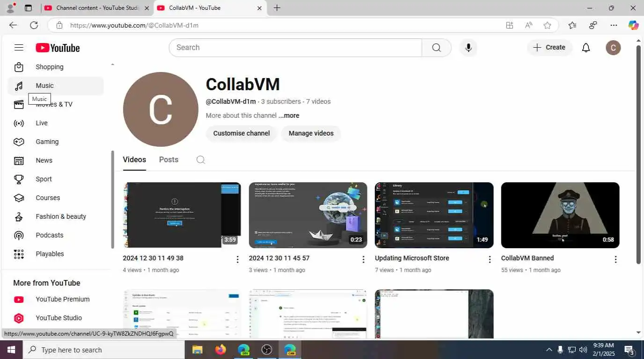Open Live in the sidebar
The image size is (644, 359).
click(55, 123)
